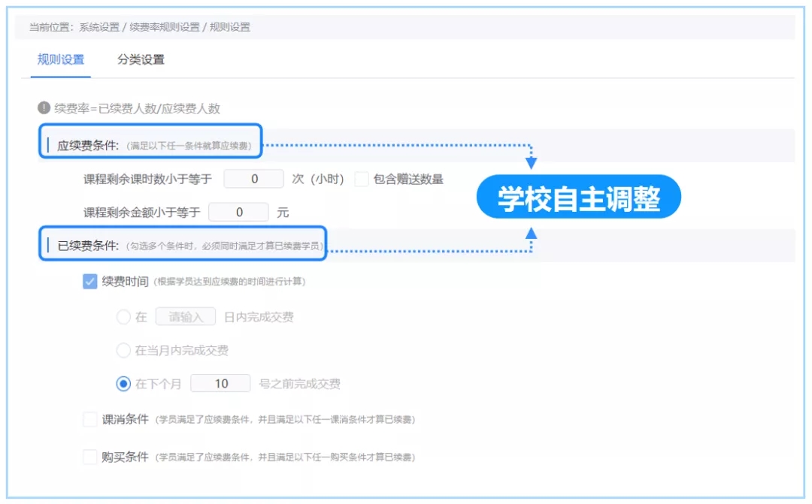Check the 购买条件 checkbox
This screenshot has height=504, width=812.
click(90, 457)
